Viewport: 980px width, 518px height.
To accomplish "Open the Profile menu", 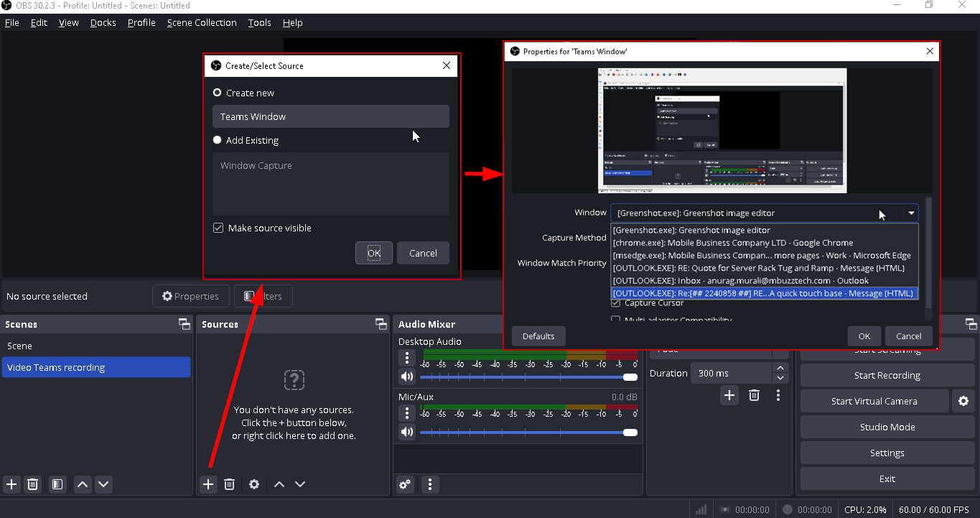I will tap(141, 22).
